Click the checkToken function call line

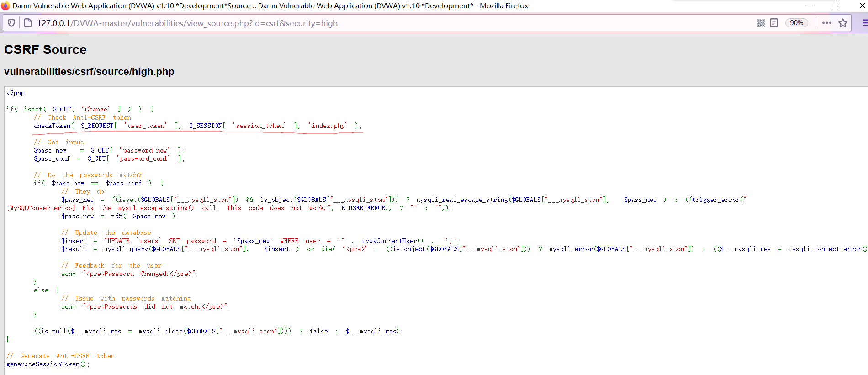198,126
